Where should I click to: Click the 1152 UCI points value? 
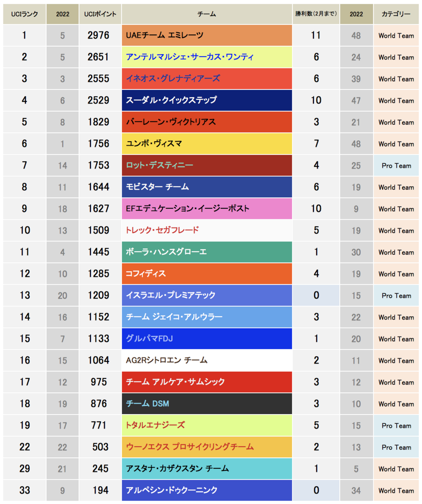pyautogui.click(x=98, y=317)
